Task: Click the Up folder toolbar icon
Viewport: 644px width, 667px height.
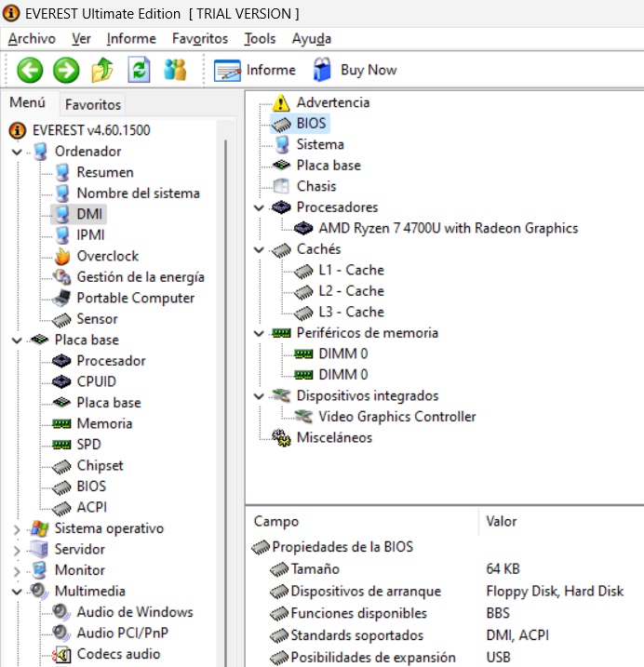Action: coord(102,70)
